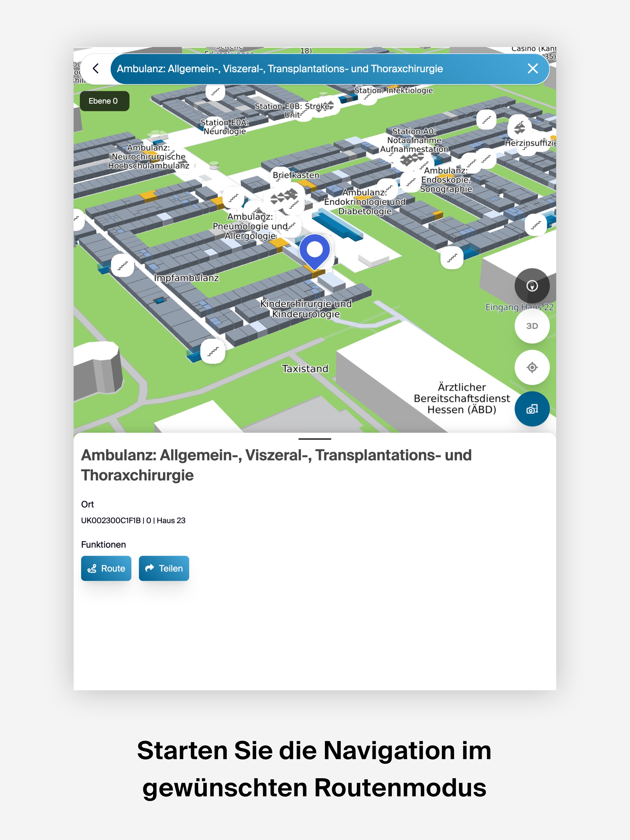Go back with the left chevron button
This screenshot has width=630, height=840.
point(96,69)
